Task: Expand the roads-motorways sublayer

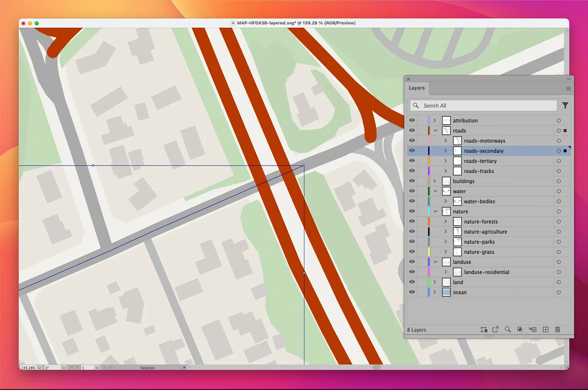Action: [446, 141]
